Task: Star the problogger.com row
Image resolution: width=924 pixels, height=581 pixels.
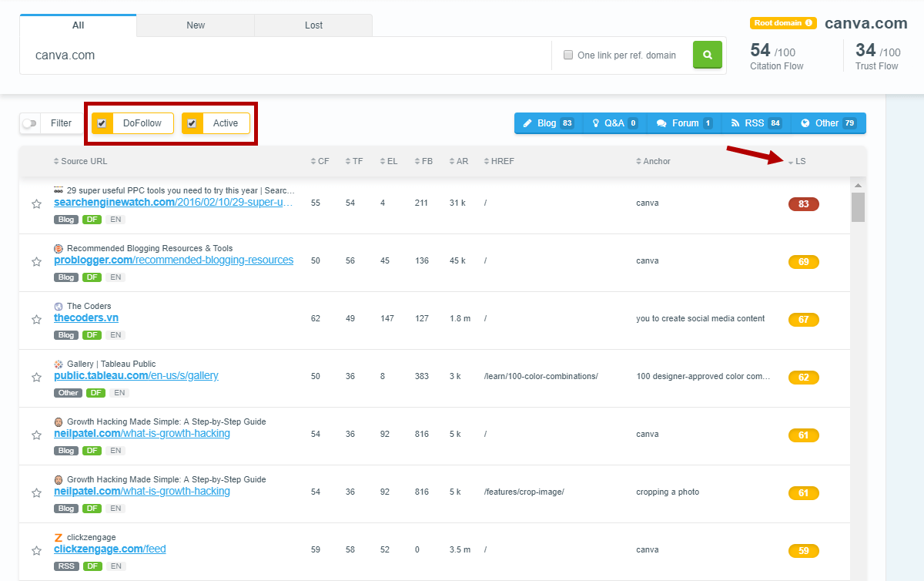Action: 36,262
